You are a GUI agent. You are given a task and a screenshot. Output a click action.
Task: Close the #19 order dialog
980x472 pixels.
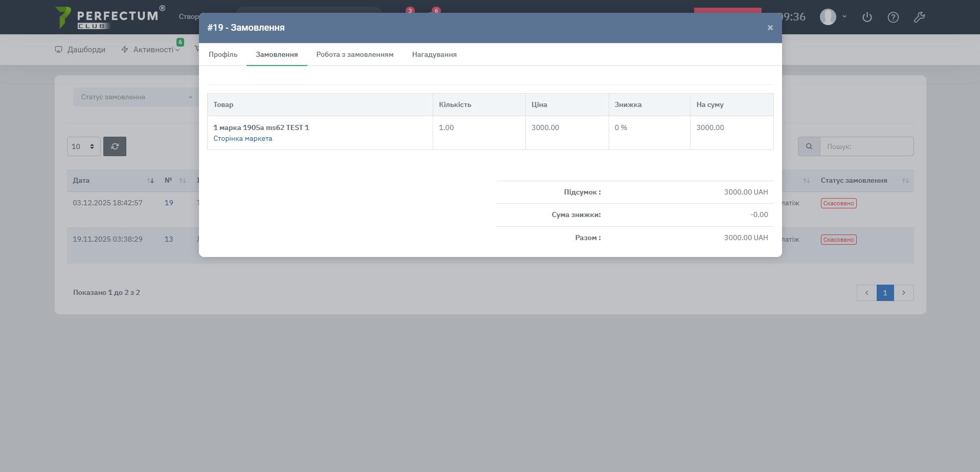tap(770, 28)
